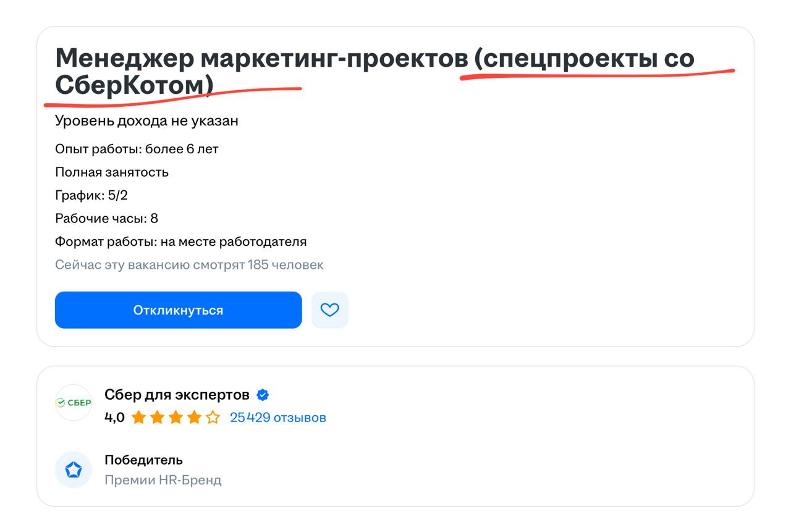Viewport: 791px width, 532px height.
Task: Click the Формат работы location line
Action: pos(180,242)
